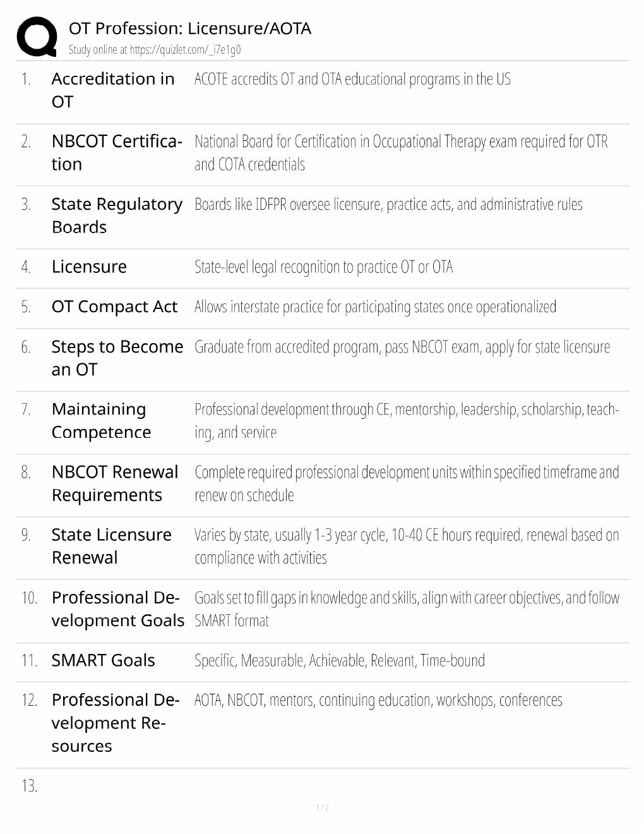This screenshot has height=834, width=644.
Task: Select 'NBCOT Renewal Requirements' term
Action: coord(115,483)
